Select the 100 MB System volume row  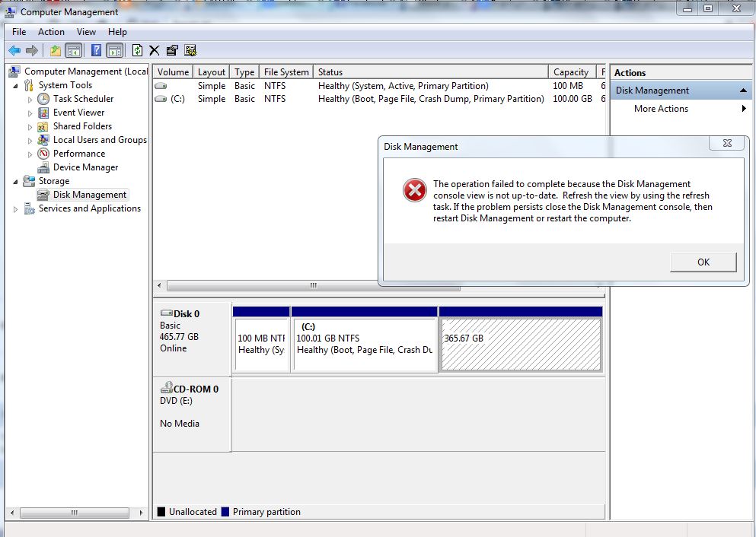pos(379,86)
